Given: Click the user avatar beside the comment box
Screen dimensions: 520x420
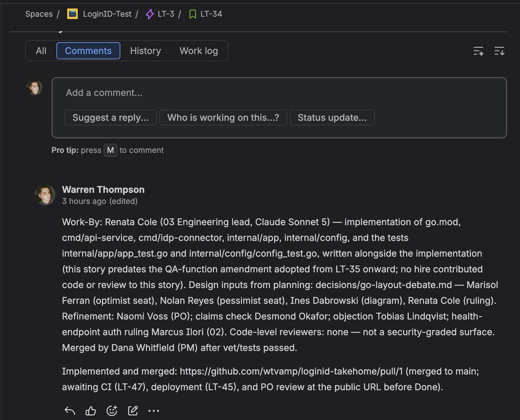Looking at the screenshot, I should (x=35, y=87).
